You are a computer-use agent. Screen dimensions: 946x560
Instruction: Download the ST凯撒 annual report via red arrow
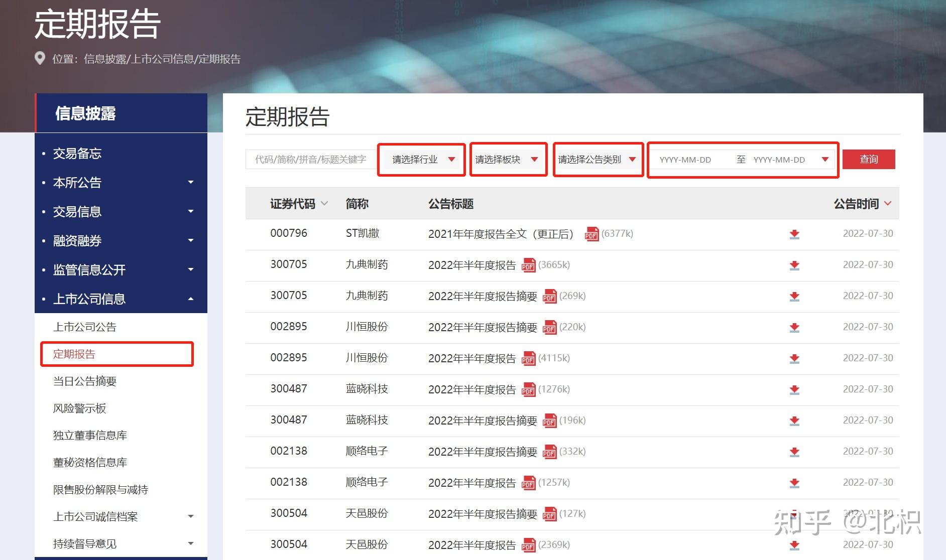794,234
